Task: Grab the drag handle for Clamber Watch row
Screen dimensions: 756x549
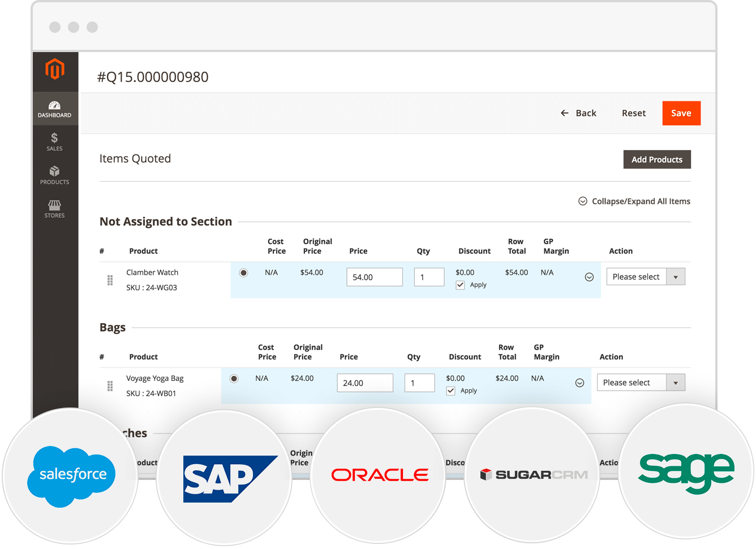Action: tap(110, 280)
